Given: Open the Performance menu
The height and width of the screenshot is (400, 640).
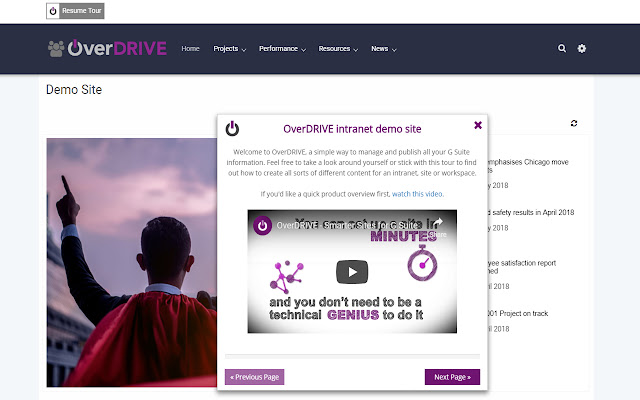Looking at the screenshot, I should point(278,49).
